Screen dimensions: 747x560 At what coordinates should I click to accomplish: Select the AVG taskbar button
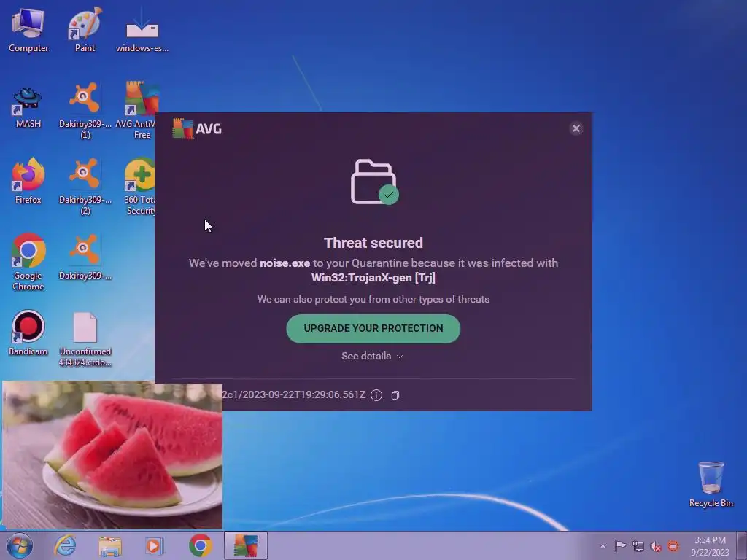click(x=245, y=545)
